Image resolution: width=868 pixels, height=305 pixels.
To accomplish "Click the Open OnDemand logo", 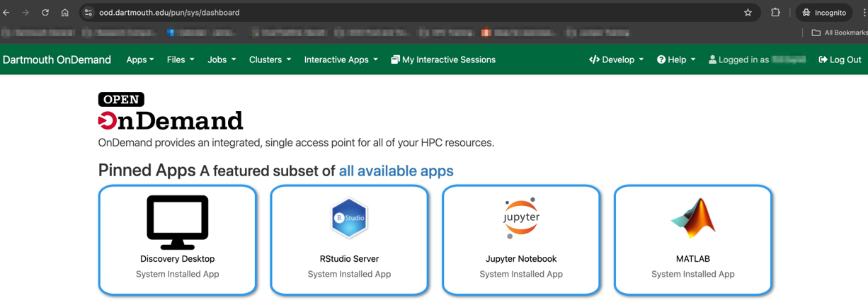I will (x=171, y=111).
